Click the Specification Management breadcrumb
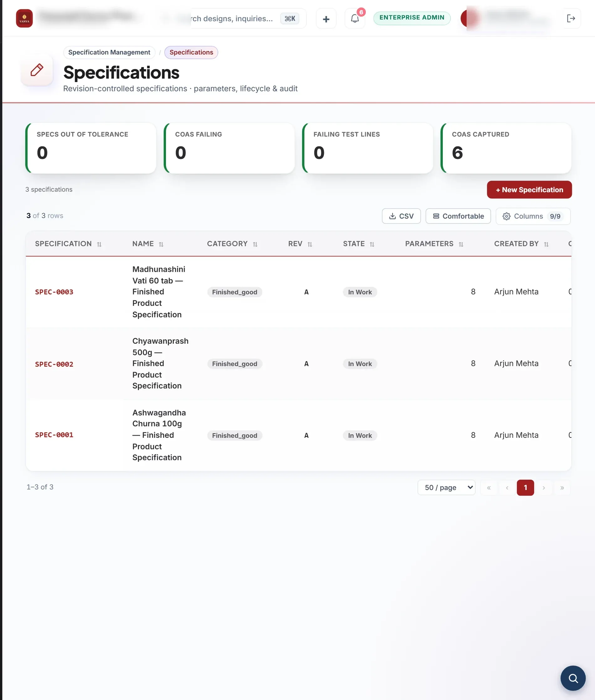This screenshot has height=700, width=595. (x=109, y=52)
